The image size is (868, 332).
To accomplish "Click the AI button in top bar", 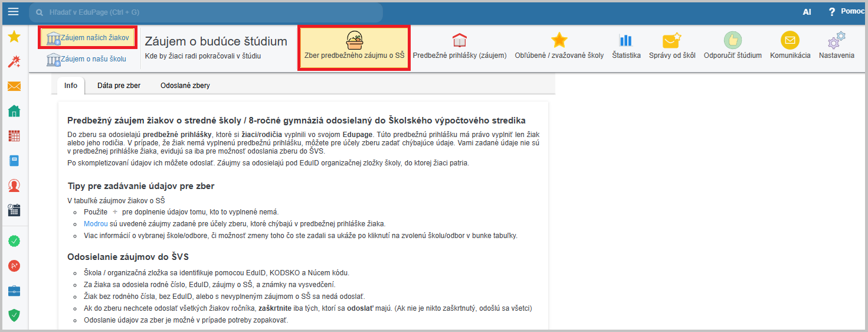I will coord(807,12).
